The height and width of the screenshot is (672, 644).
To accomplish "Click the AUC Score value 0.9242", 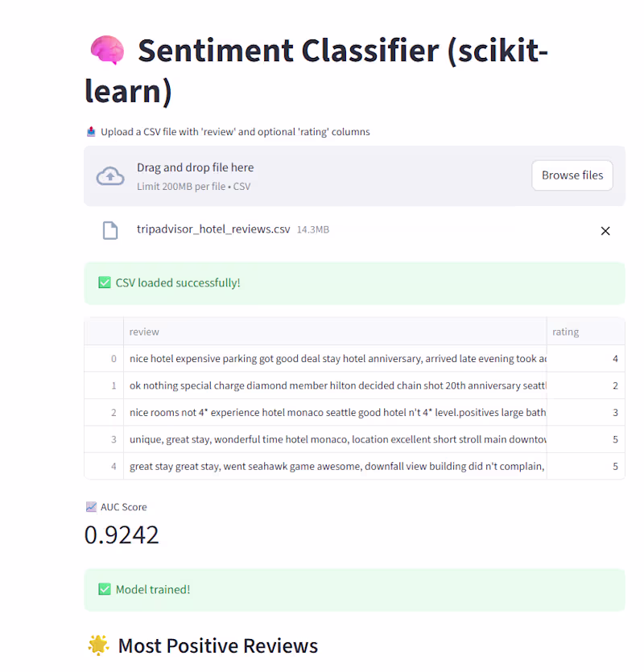I will tap(122, 534).
